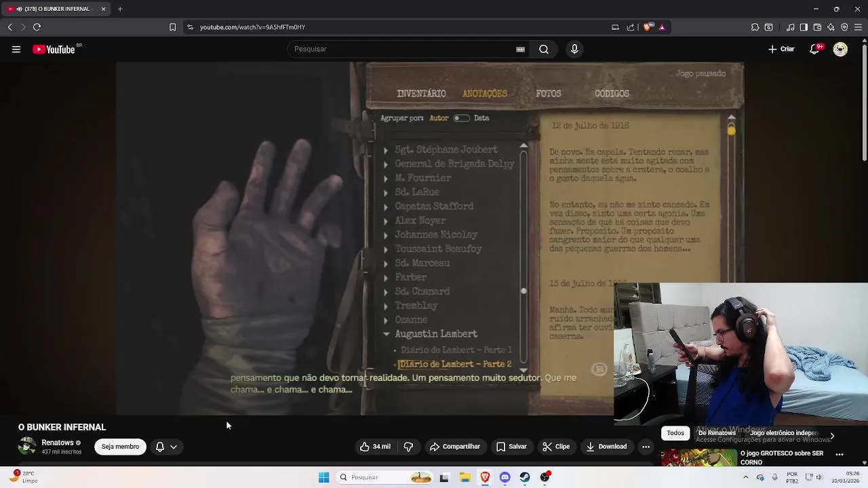Click the orange diary page scrollbar thumb
The width and height of the screenshot is (868, 488).
[731, 130]
